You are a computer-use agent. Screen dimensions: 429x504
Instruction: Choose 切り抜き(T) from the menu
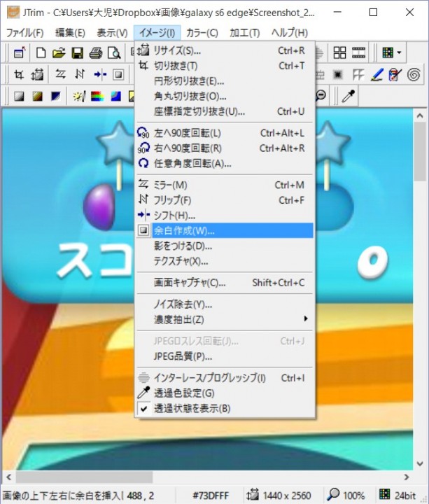[225, 66]
